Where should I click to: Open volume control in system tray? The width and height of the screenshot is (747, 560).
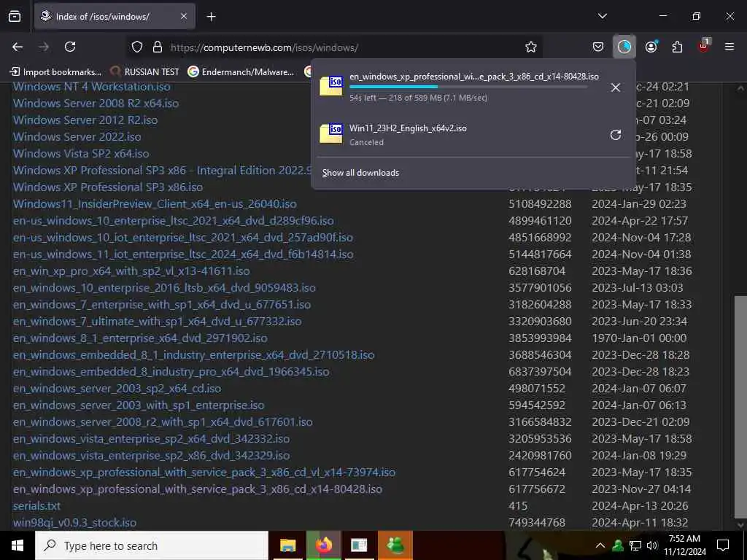pos(652,545)
